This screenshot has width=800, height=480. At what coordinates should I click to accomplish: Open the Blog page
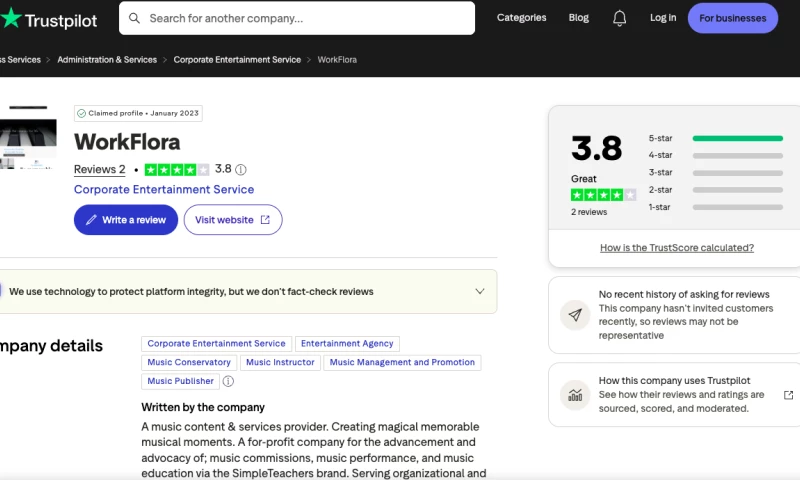point(579,18)
